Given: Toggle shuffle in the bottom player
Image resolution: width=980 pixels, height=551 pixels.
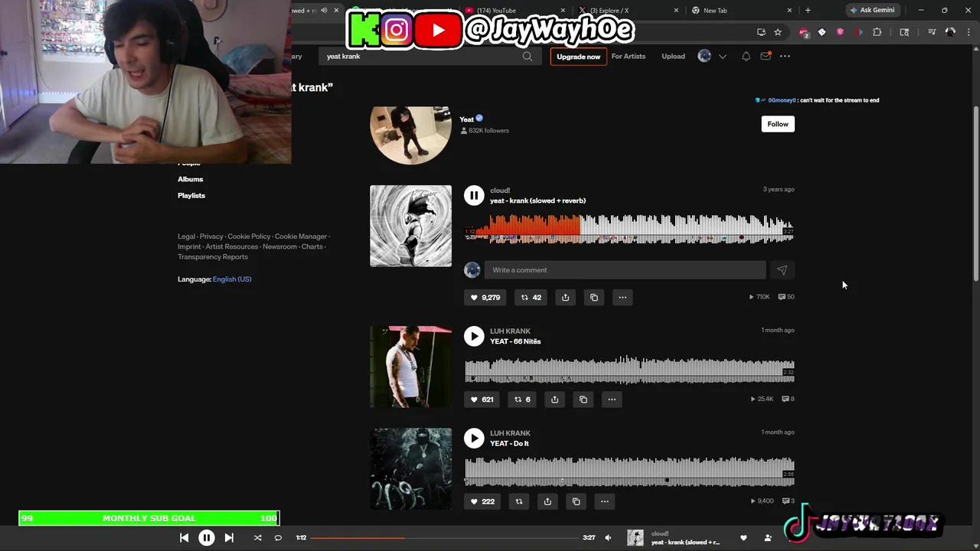Looking at the screenshot, I should pyautogui.click(x=257, y=538).
